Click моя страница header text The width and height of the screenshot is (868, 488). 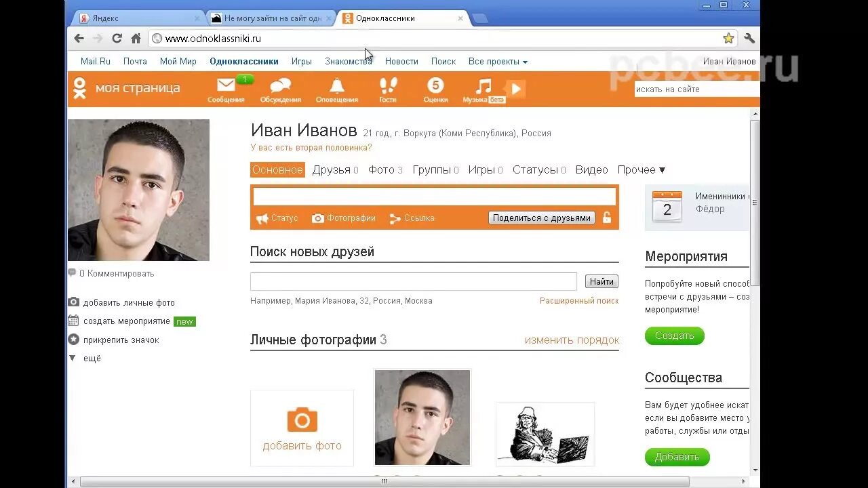(138, 88)
